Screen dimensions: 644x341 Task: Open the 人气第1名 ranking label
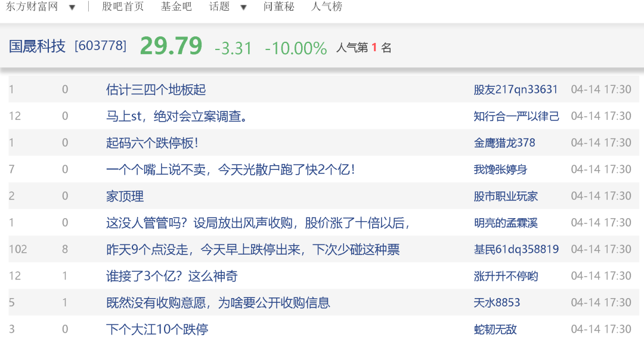tap(364, 48)
